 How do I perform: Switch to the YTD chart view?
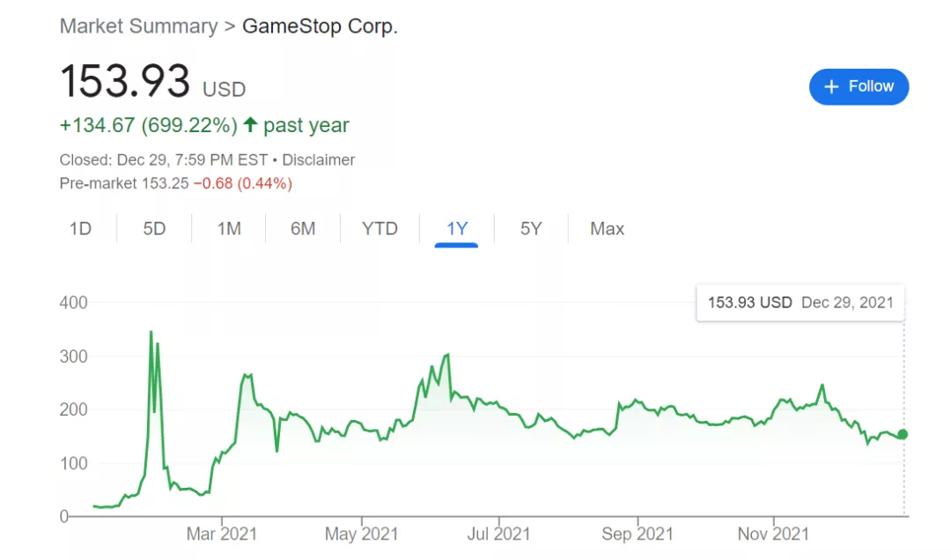coord(380,229)
